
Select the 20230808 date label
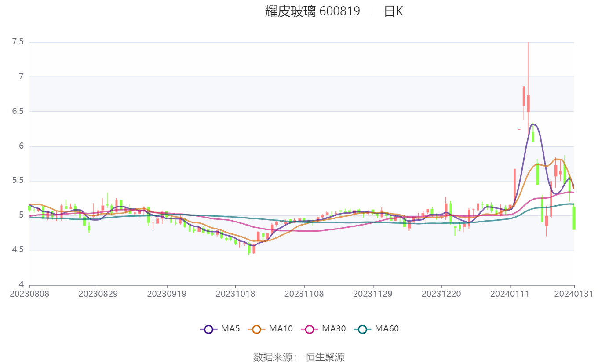29,294
